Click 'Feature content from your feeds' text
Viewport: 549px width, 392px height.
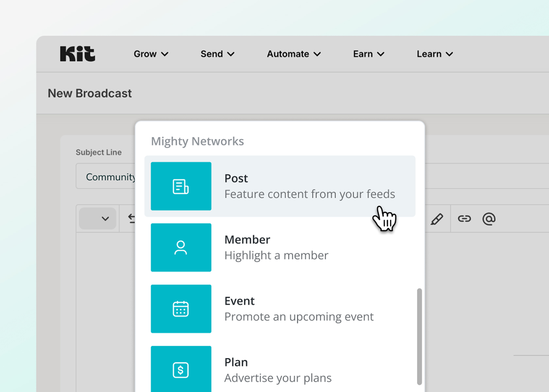click(x=310, y=194)
